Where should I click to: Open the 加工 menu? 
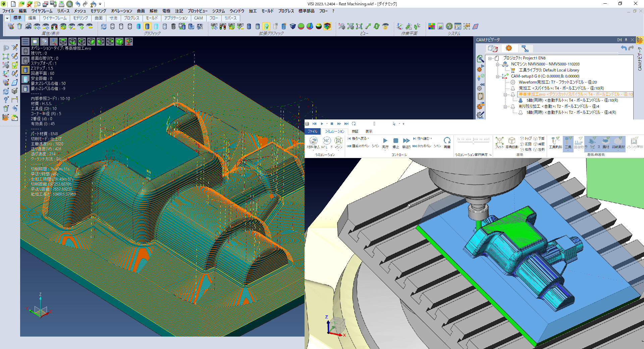click(x=253, y=11)
